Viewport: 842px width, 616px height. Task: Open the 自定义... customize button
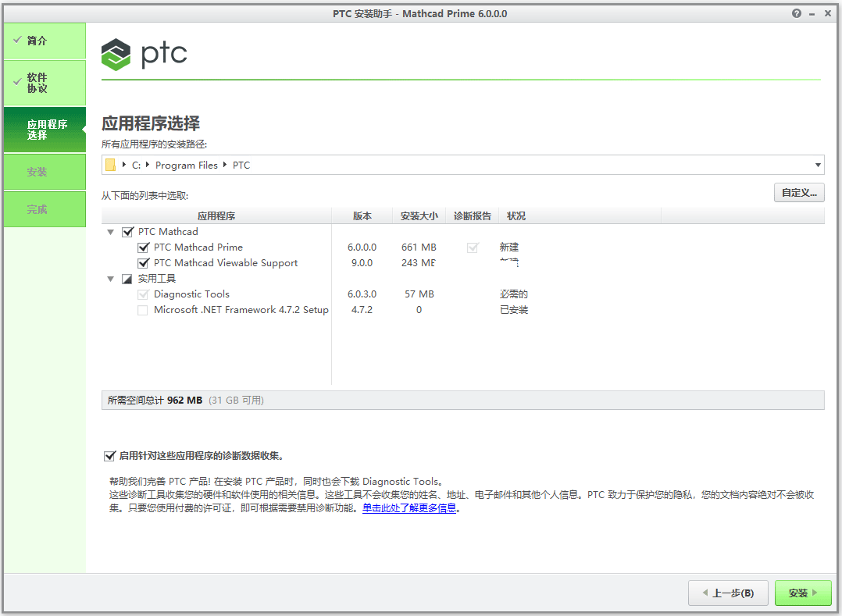(x=798, y=192)
